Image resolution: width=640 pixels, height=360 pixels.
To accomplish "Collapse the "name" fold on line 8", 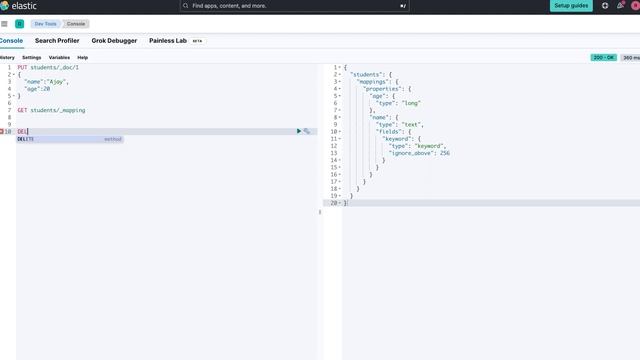I will coord(340,118).
